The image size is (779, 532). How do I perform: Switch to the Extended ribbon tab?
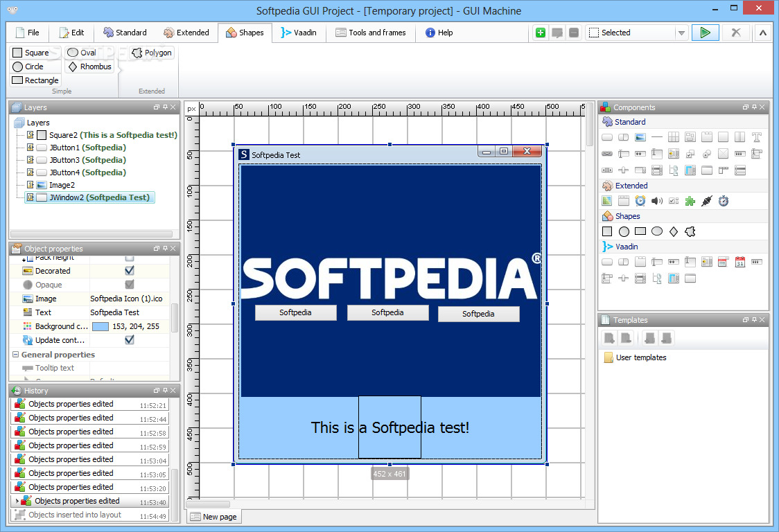pyautogui.click(x=186, y=33)
